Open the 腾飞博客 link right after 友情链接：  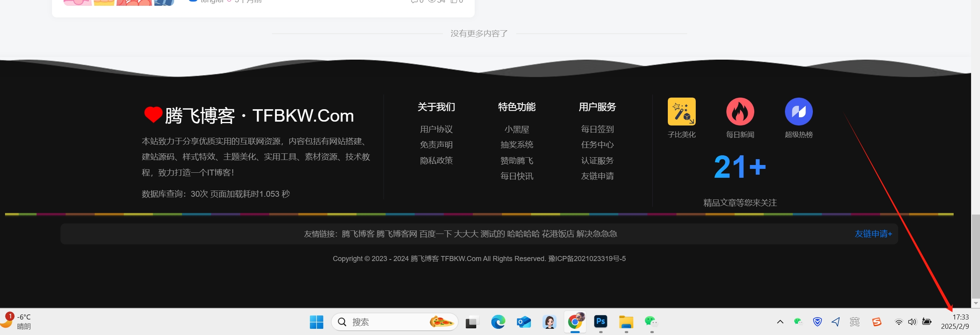(x=358, y=234)
